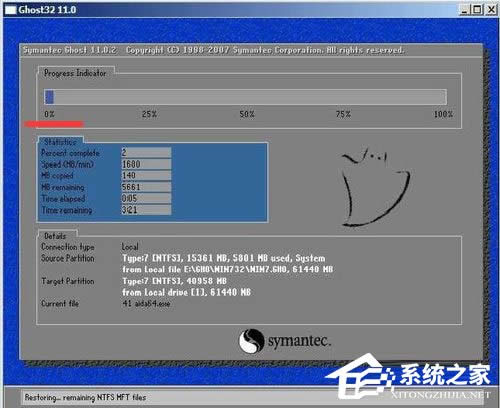This screenshot has width=500, height=408.
Task: Click the Symantec yin-yang logo
Action: point(251,341)
